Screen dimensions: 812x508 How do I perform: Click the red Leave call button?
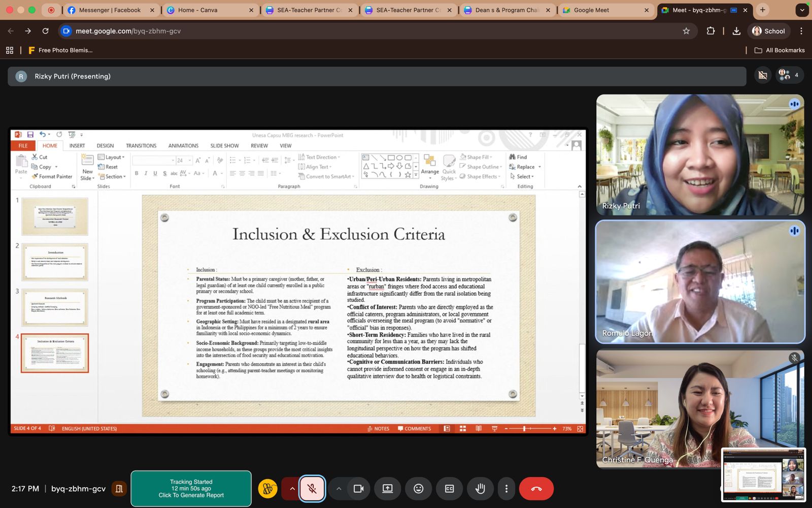[536, 489]
